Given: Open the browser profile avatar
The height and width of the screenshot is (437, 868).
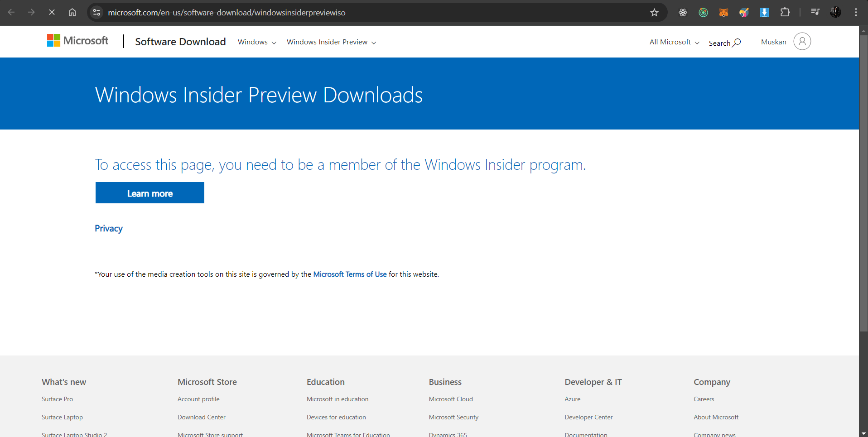Looking at the screenshot, I should (x=835, y=12).
